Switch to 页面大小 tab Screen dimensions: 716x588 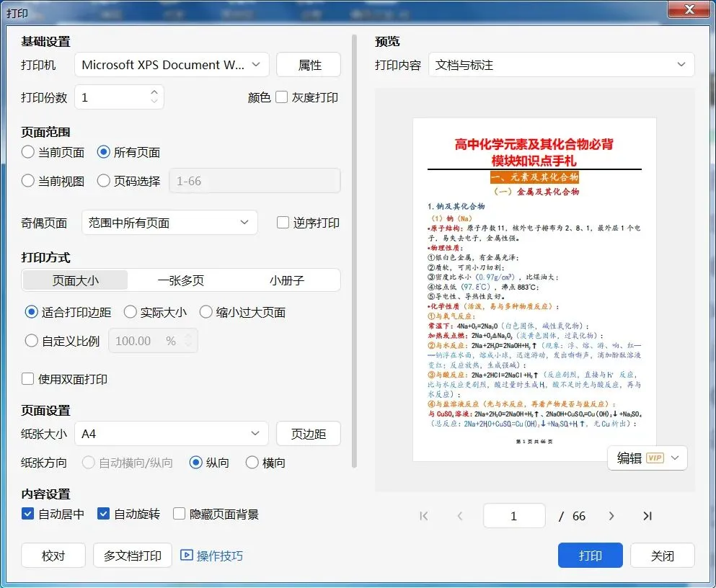click(x=75, y=280)
